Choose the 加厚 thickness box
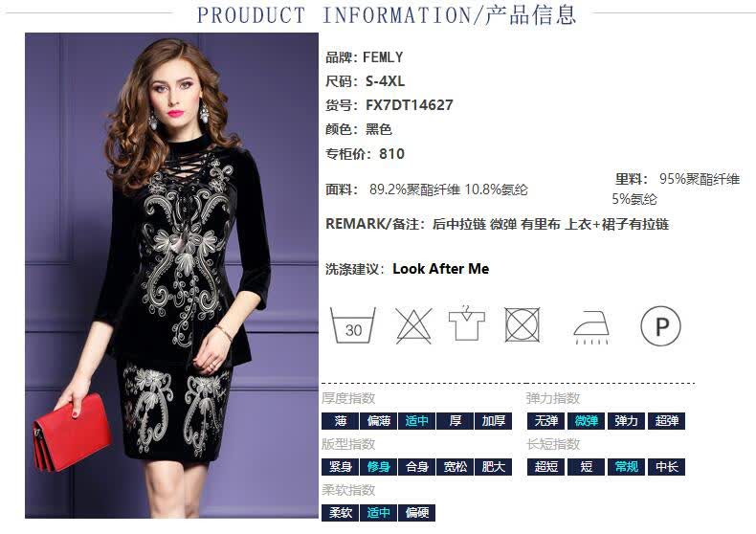Viewport: 756px width, 534px height. coord(493,421)
